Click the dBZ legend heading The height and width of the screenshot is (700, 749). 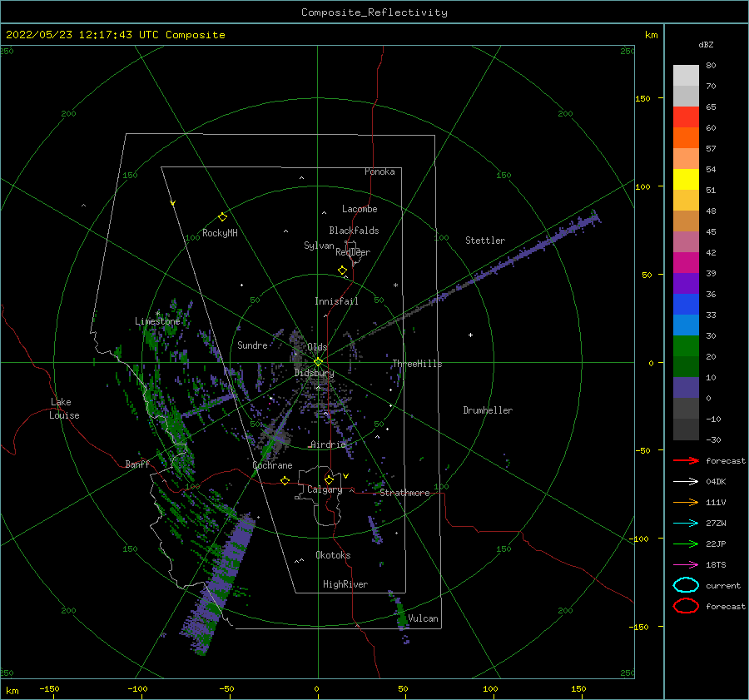[706, 45]
